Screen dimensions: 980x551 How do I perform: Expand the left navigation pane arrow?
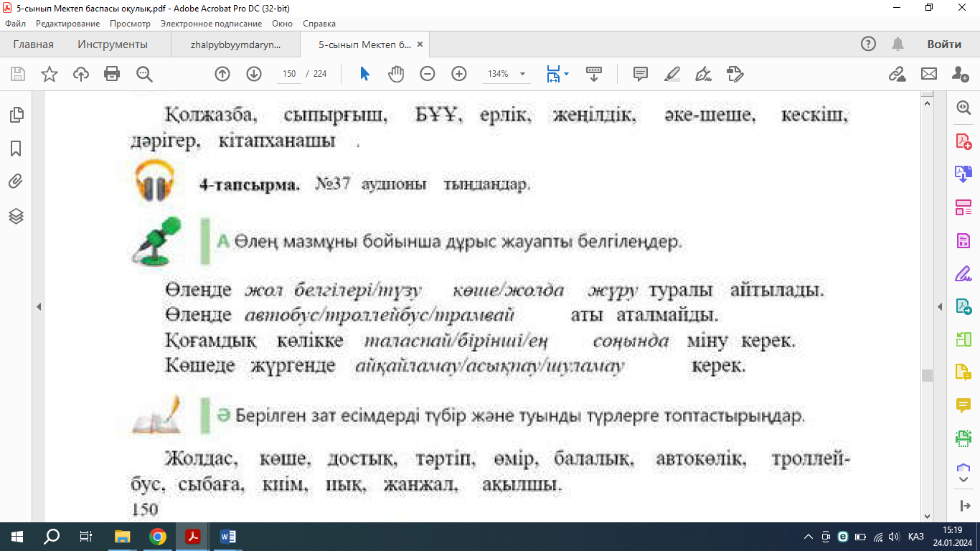39,307
